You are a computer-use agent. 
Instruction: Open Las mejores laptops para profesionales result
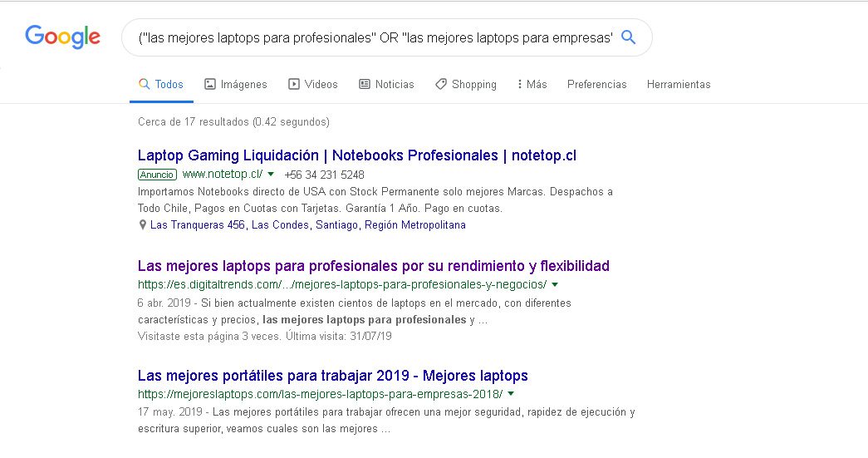(x=373, y=266)
